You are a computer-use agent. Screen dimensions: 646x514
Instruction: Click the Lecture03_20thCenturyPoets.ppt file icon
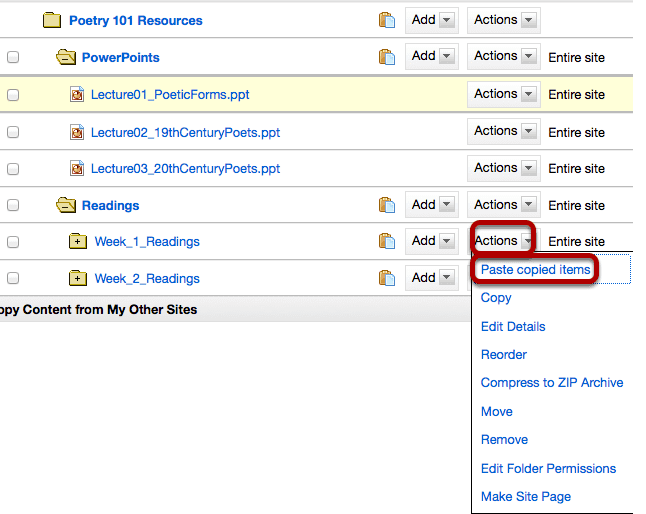pos(77,168)
